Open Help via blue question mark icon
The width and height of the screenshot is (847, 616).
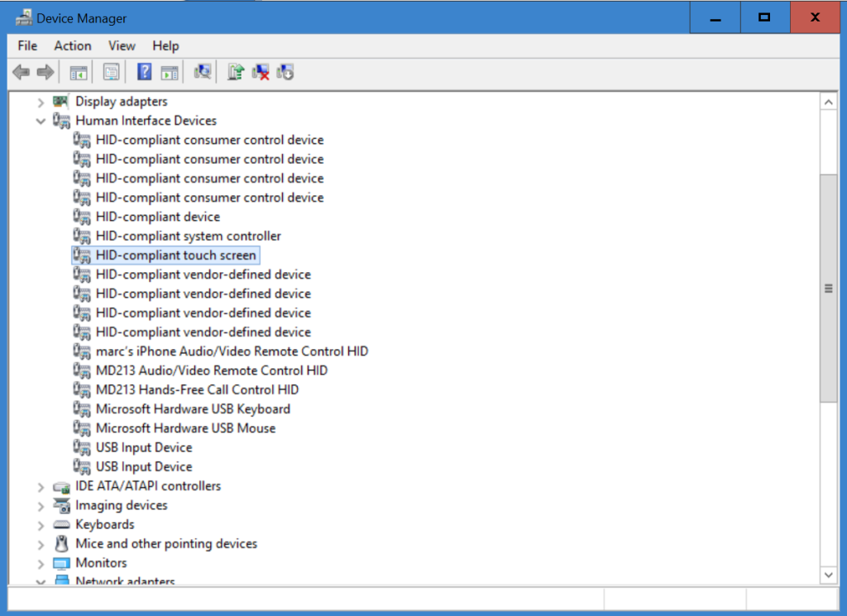tap(144, 73)
